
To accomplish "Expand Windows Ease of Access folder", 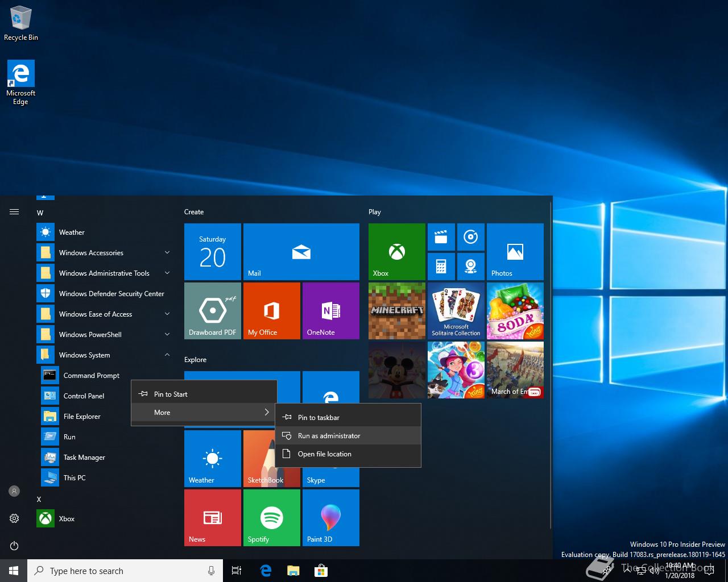I will (x=105, y=314).
